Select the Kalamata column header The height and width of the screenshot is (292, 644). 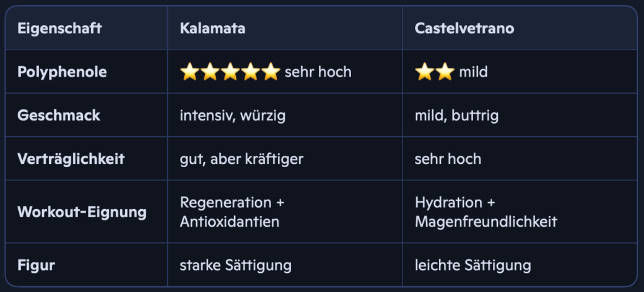(213, 28)
